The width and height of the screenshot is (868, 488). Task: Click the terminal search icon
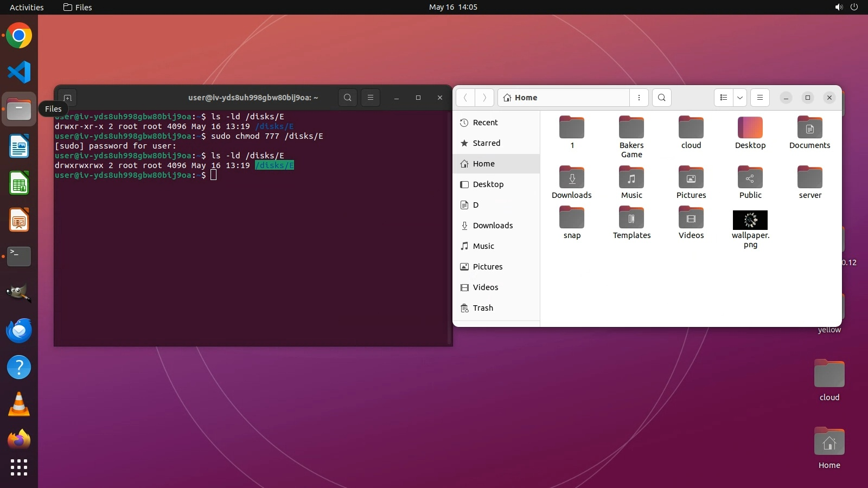(x=348, y=98)
